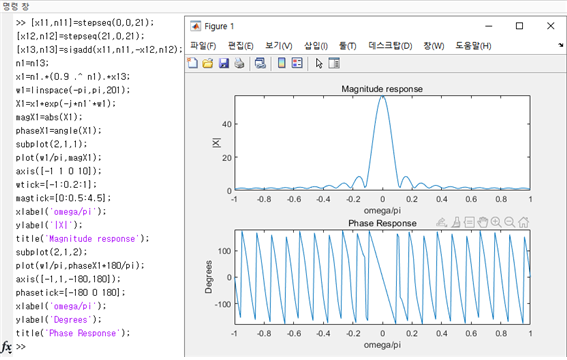Open the 데스크탑(D) menu
Viewport: 567px width, 360px height.
pos(390,46)
